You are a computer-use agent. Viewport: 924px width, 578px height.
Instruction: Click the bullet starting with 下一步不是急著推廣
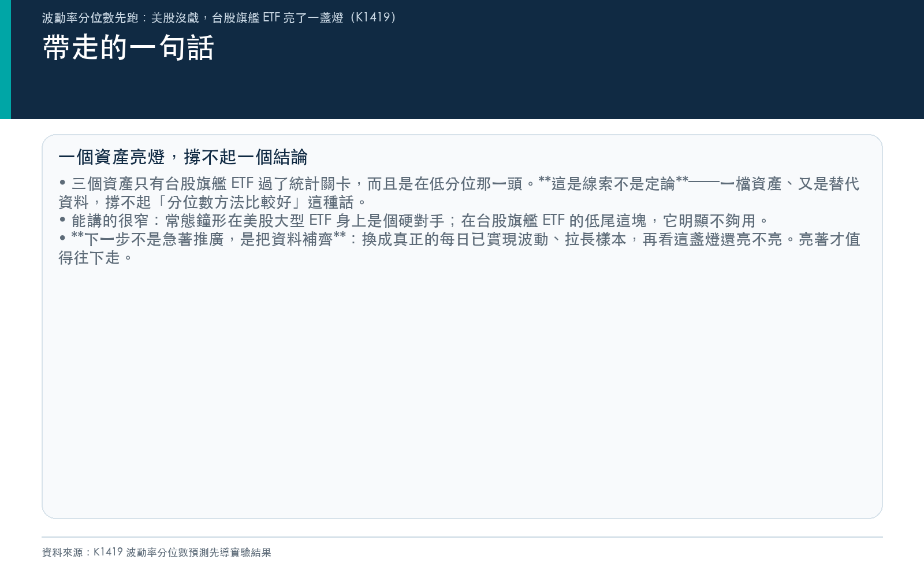pyautogui.click(x=459, y=249)
